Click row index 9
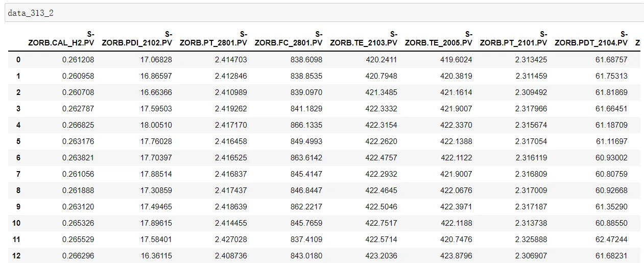Image resolution: width=644 pixels, height=263 pixels. [x=18, y=207]
